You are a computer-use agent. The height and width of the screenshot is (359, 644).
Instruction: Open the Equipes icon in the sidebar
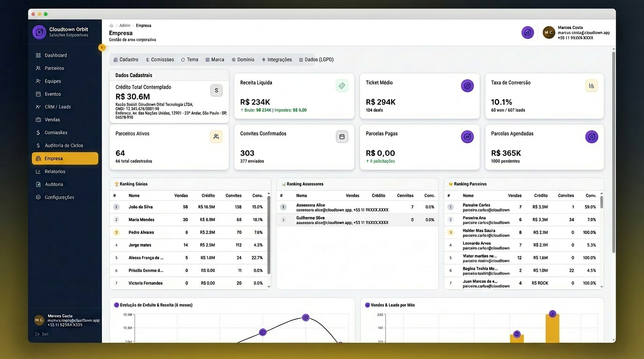[x=38, y=81]
